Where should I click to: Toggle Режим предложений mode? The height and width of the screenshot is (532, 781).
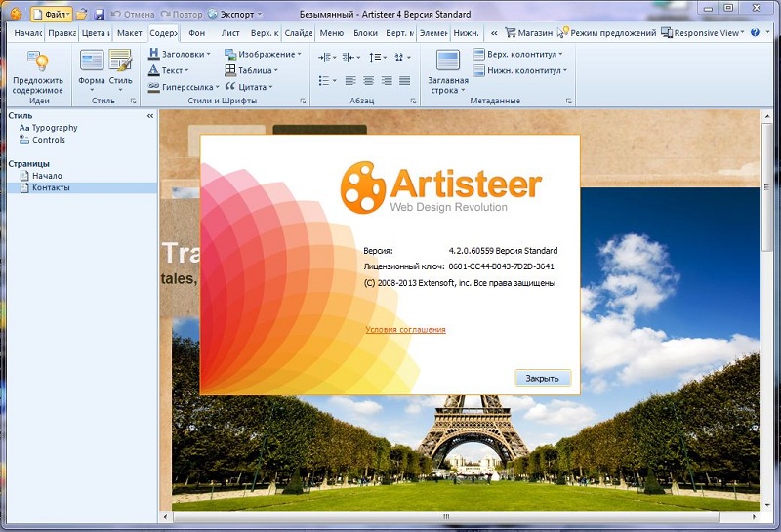tap(606, 33)
